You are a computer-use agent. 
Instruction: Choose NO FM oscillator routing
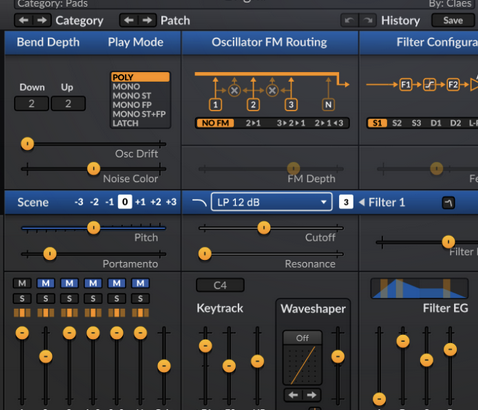(215, 123)
